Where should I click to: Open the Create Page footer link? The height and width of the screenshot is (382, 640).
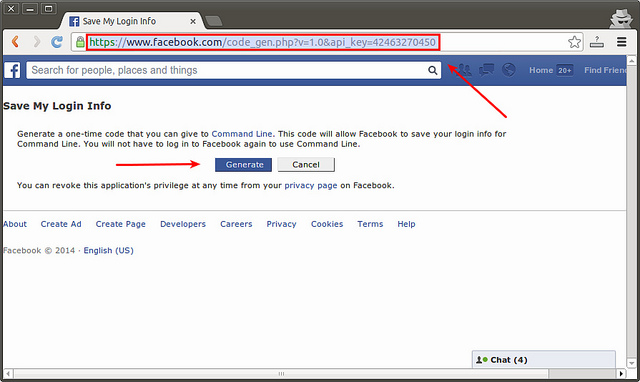pos(120,224)
